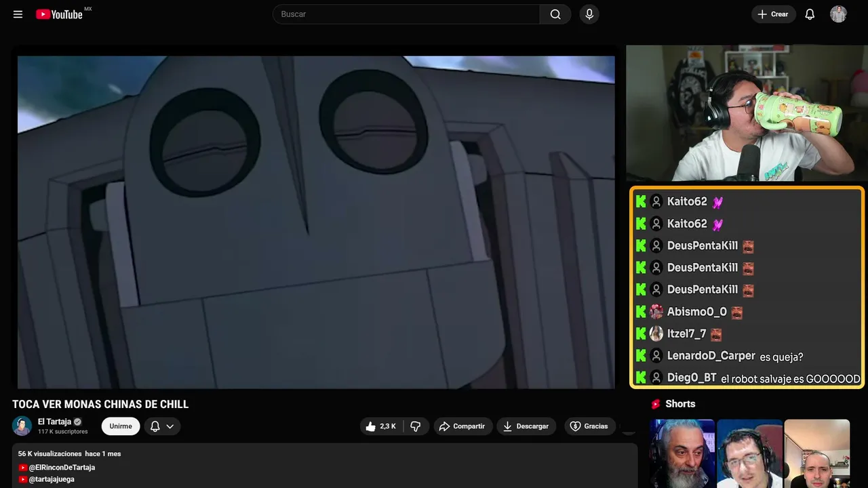
Task: Visit the El Tartaja channel name link
Action: (54, 422)
